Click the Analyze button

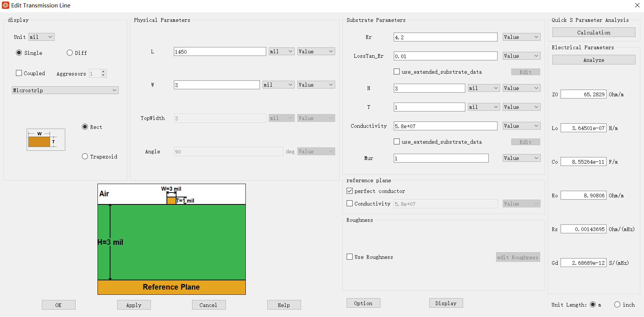[594, 60]
